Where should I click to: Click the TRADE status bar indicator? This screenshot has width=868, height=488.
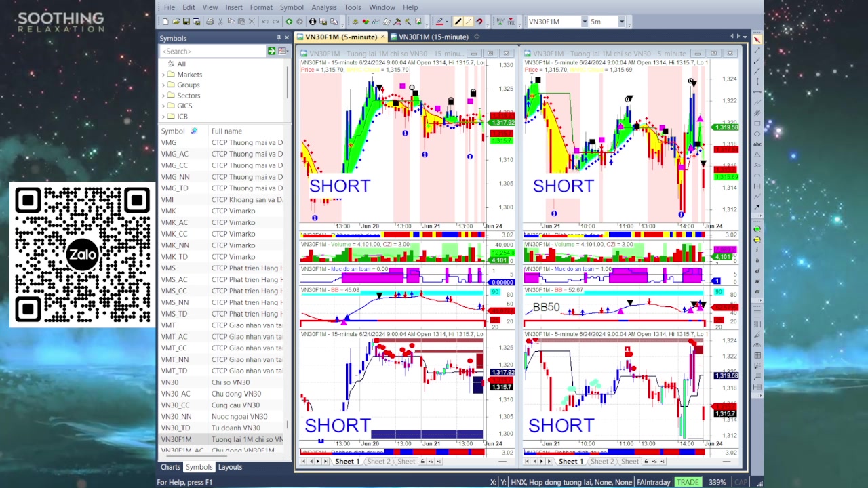[x=688, y=483]
